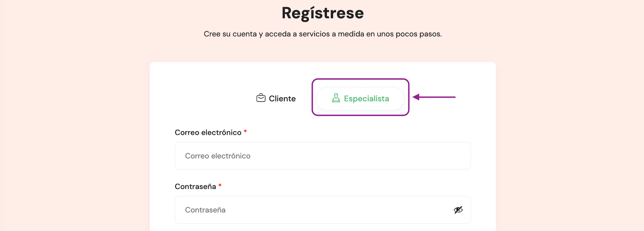Click the "Correo electrónico" placeholder text
This screenshot has height=231, width=644.
(218, 156)
